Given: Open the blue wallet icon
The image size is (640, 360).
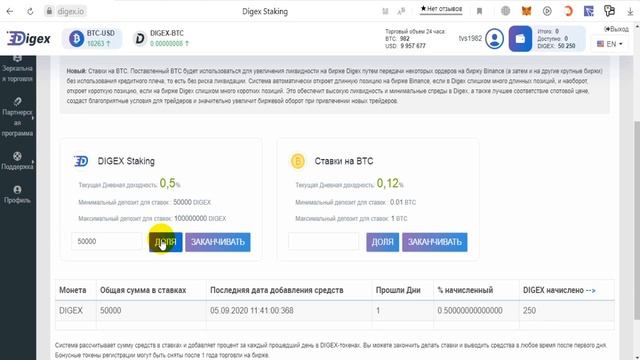Looking at the screenshot, I should tap(520, 39).
